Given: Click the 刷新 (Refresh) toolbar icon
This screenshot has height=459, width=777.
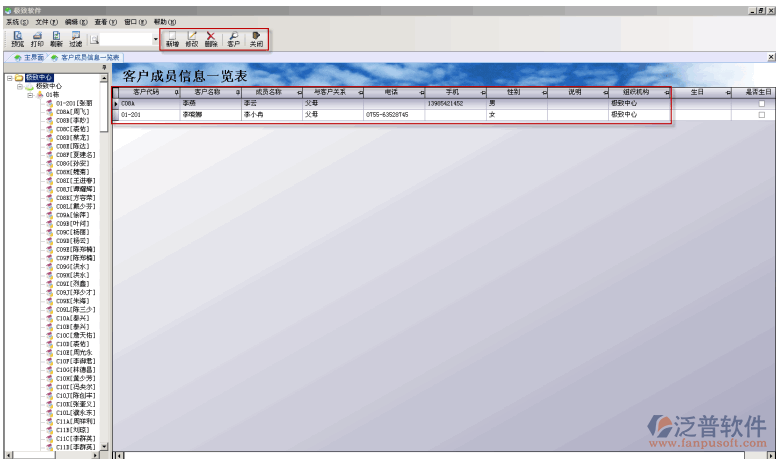Looking at the screenshot, I should [56, 39].
